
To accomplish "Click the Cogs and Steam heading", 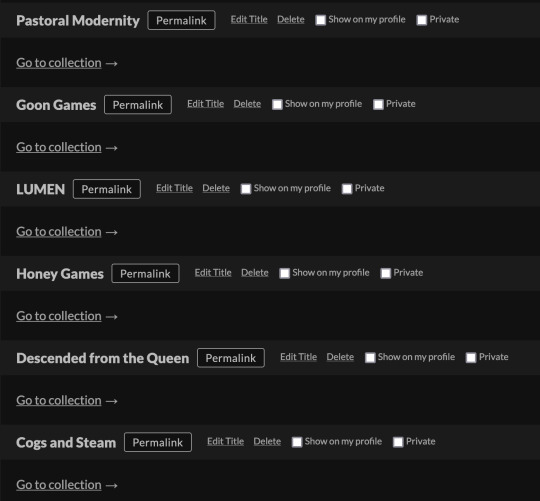I will [66, 443].
